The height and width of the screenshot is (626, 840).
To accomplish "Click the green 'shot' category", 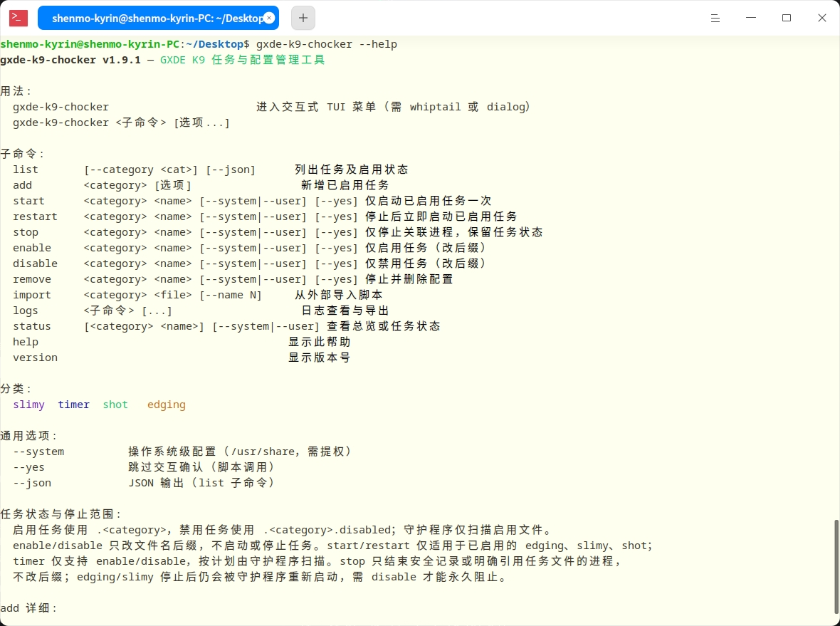I will point(116,405).
